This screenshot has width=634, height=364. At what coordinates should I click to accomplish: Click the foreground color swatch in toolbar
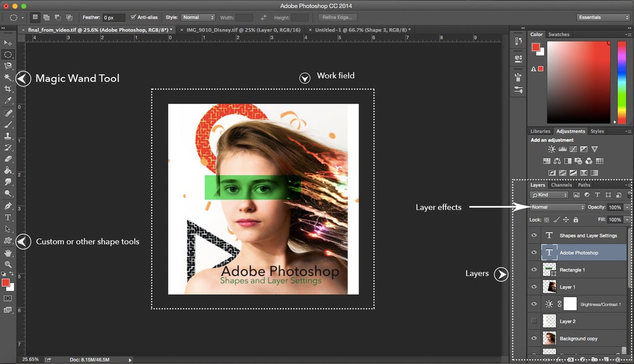[6, 282]
